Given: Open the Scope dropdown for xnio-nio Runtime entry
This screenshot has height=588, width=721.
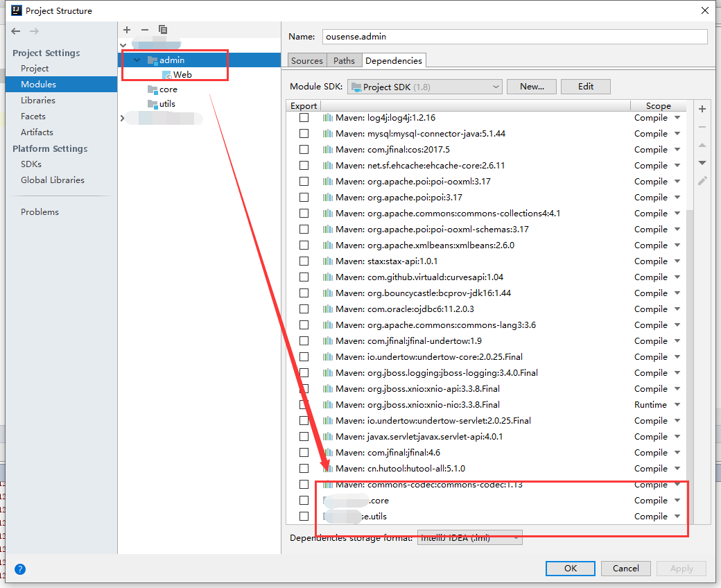Looking at the screenshot, I should (676, 404).
